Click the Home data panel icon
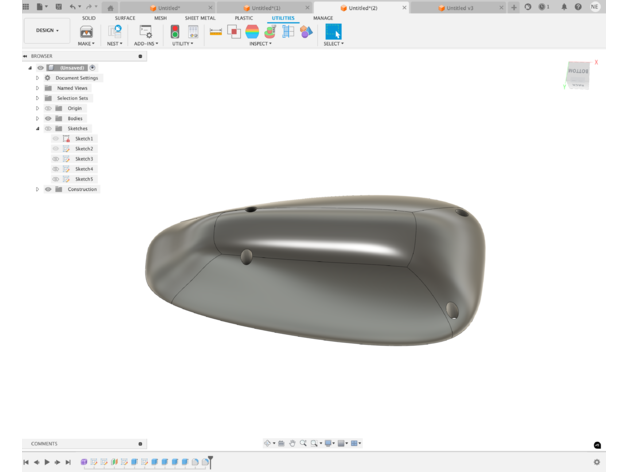Screen dimensions: 628x472 (x=110, y=7)
